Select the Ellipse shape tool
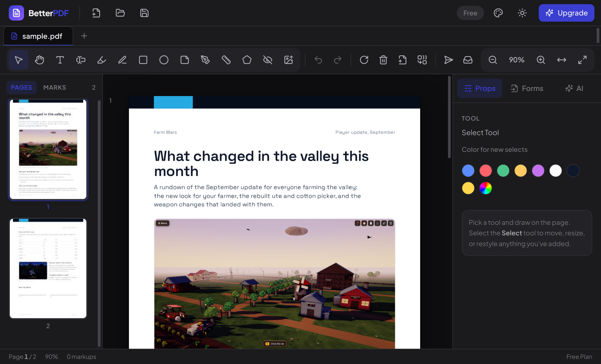Image resolution: width=601 pixels, height=364 pixels. 164,60
